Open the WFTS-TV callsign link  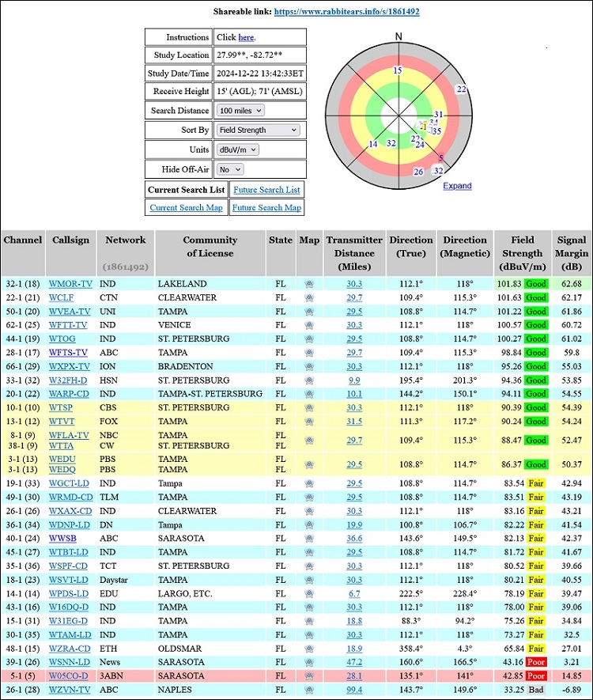[x=70, y=352]
